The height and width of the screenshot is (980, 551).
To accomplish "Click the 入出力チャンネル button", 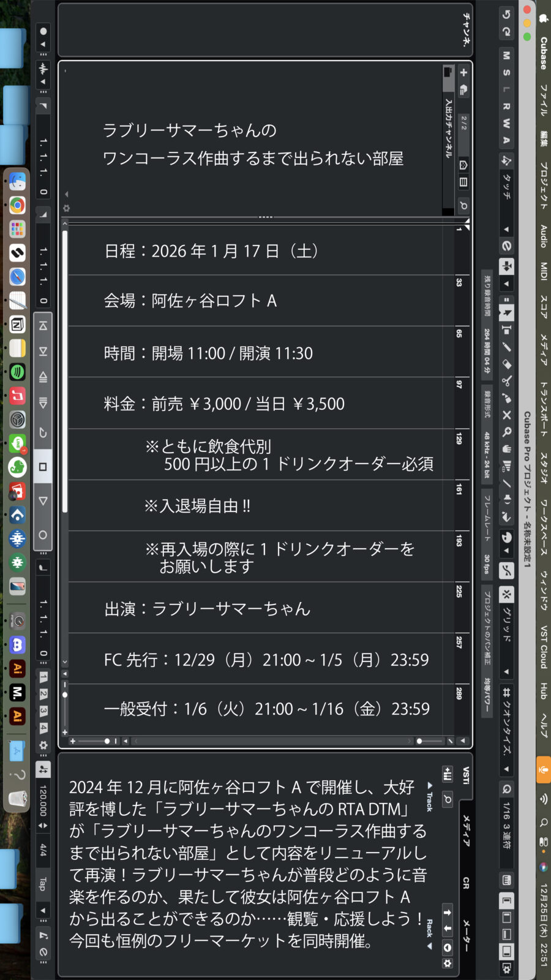I will (448, 129).
